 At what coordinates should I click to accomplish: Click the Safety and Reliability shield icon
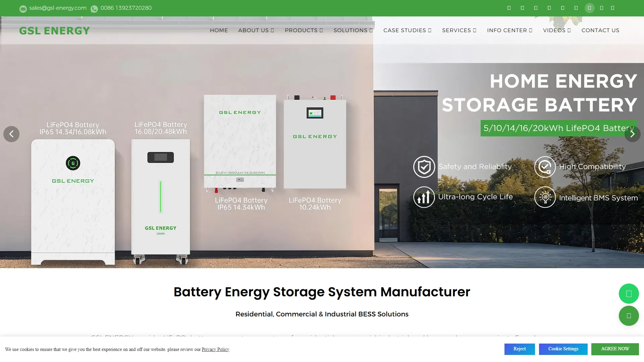coord(424,167)
